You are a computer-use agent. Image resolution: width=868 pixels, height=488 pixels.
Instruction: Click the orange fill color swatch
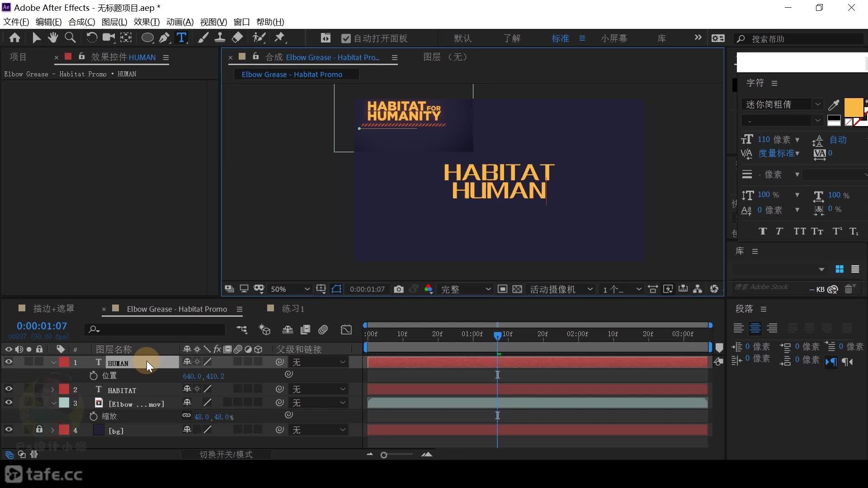[853, 108]
